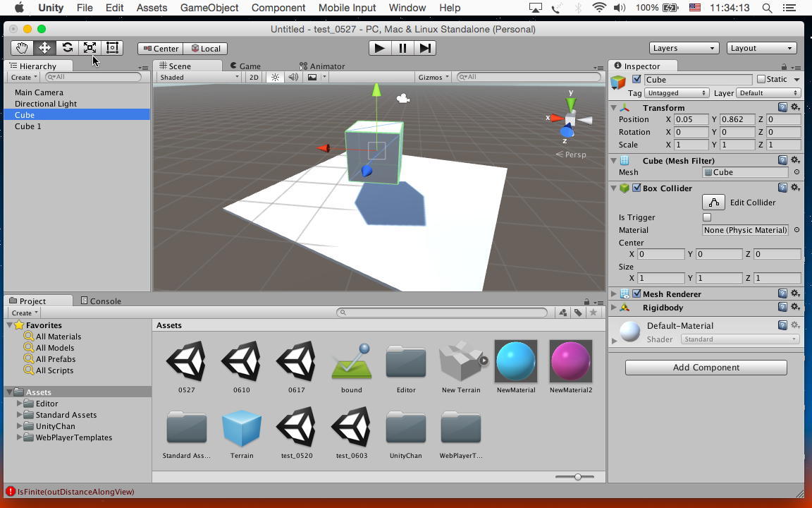This screenshot has height=508, width=812.
Task: Switch to the Console tab
Action: click(101, 301)
